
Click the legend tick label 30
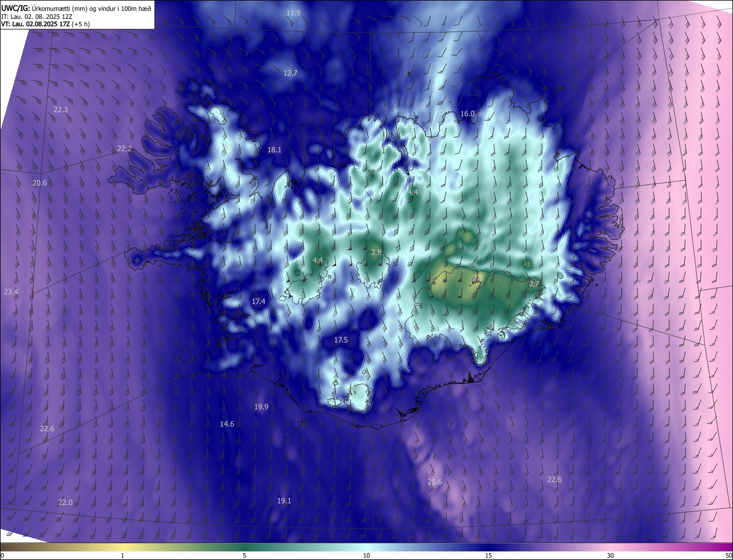610,555
